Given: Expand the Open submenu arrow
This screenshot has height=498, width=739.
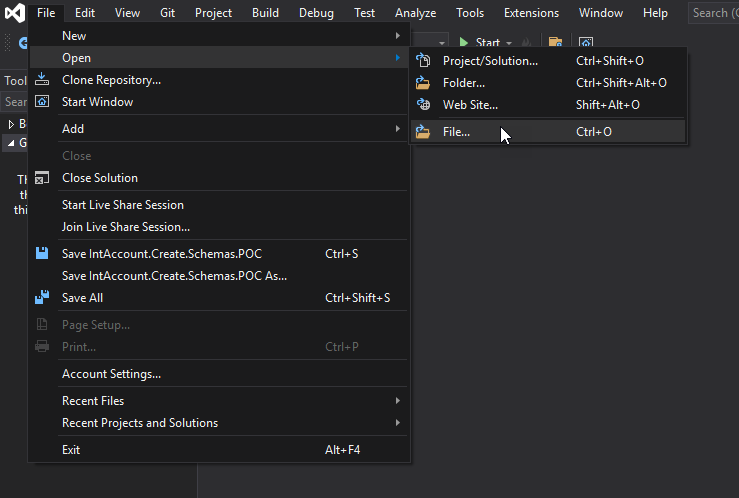Looking at the screenshot, I should 398,57.
